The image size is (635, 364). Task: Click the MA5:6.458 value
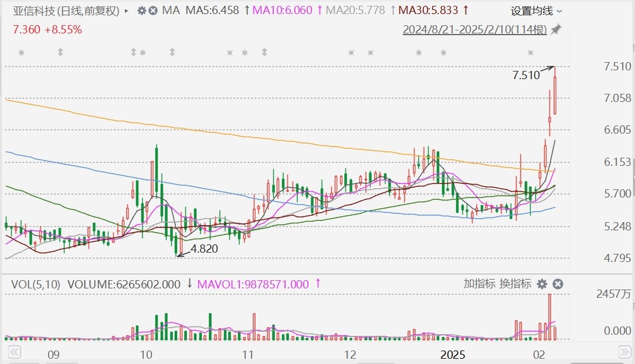tap(212, 11)
